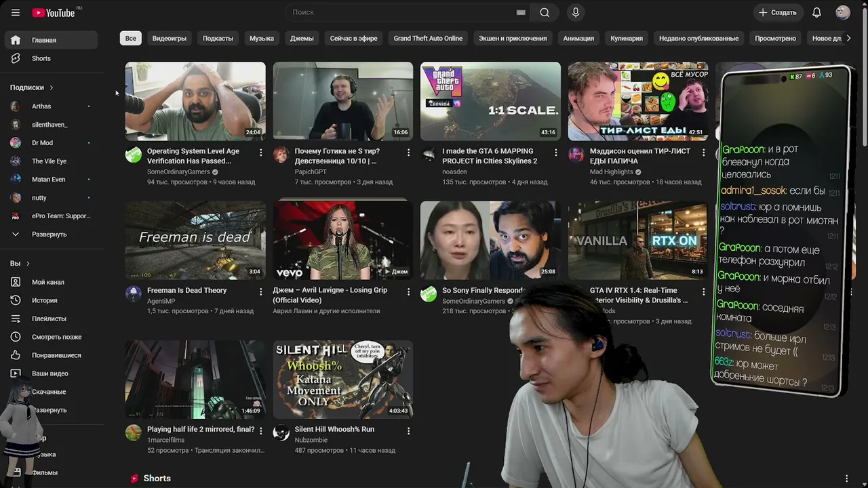The width and height of the screenshot is (868, 488).
Task: Play the Silent Hill Katana Movement thumbnail
Action: (343, 379)
